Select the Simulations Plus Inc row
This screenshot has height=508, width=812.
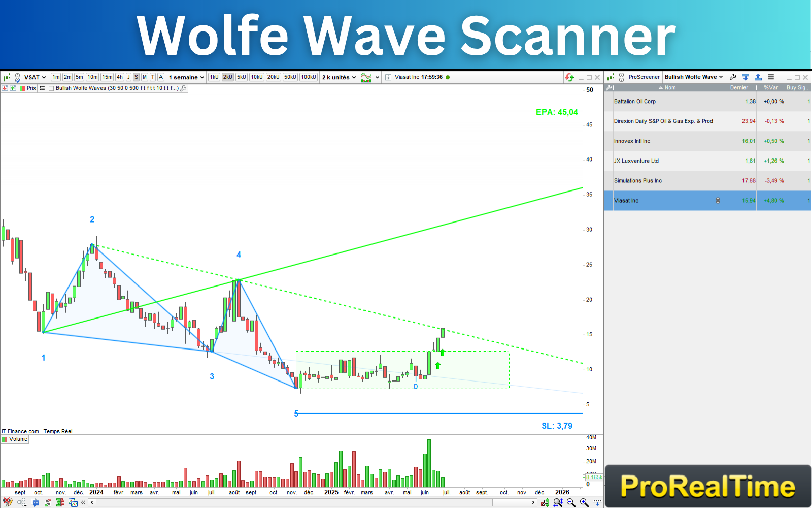[707, 181]
